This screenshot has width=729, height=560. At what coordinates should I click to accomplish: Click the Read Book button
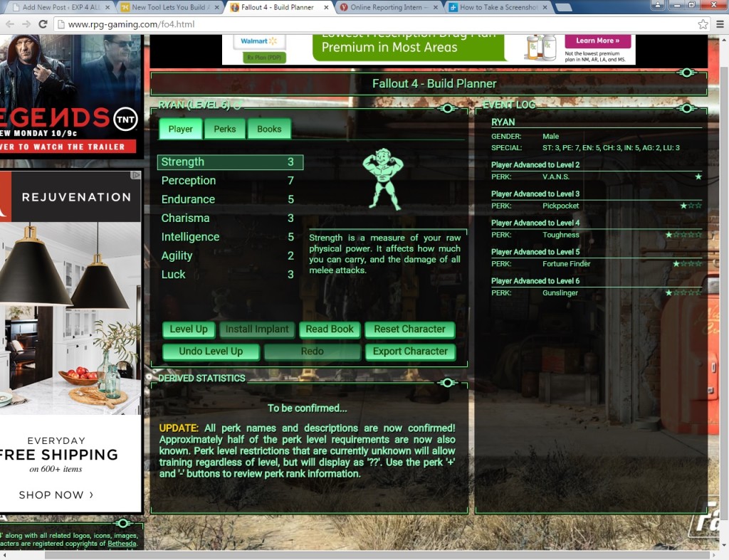pyautogui.click(x=330, y=329)
